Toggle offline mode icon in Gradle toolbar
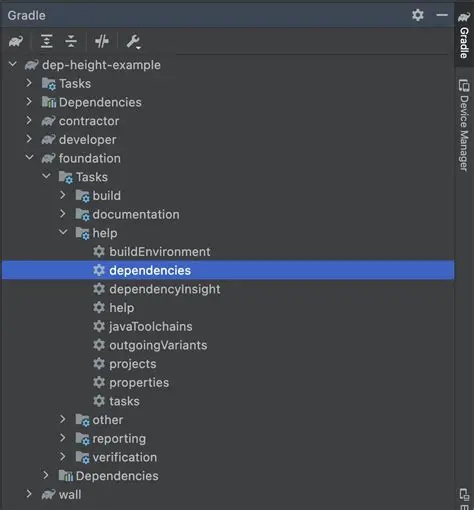This screenshot has width=474, height=510. (102, 41)
